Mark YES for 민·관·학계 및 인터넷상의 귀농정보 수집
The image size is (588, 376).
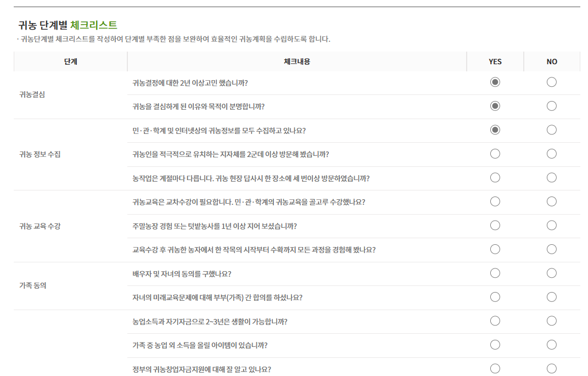[x=495, y=130]
